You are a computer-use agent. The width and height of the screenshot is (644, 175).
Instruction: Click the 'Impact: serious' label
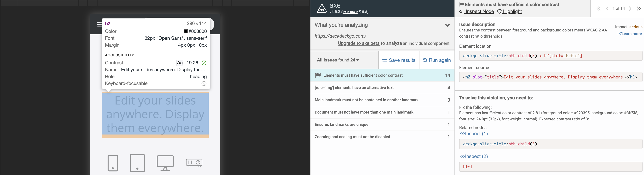point(628,27)
